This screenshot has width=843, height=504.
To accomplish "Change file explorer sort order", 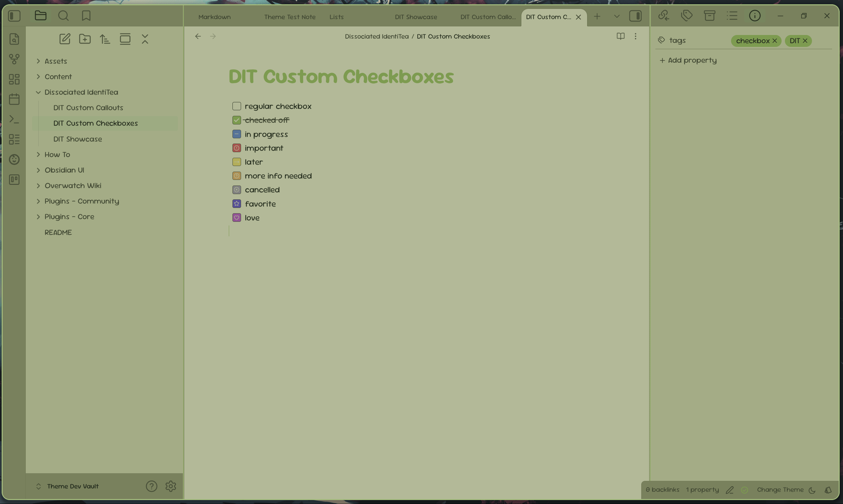I will [x=105, y=39].
